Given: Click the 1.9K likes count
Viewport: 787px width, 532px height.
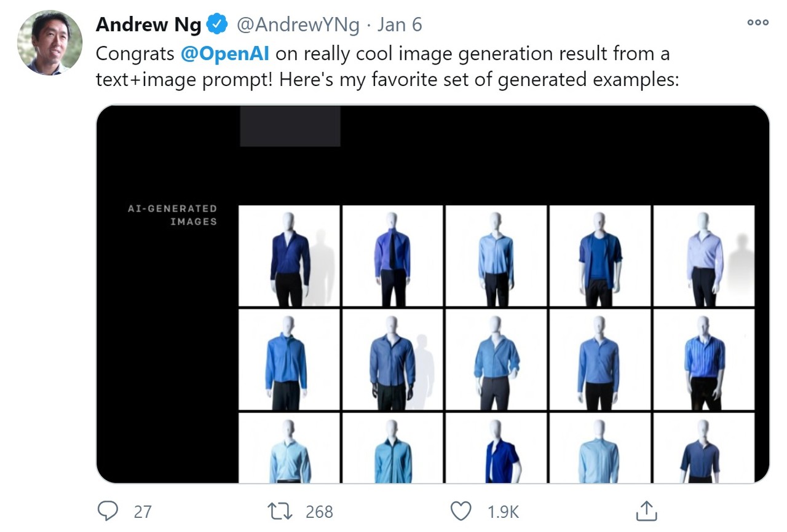Looking at the screenshot, I should (x=503, y=511).
